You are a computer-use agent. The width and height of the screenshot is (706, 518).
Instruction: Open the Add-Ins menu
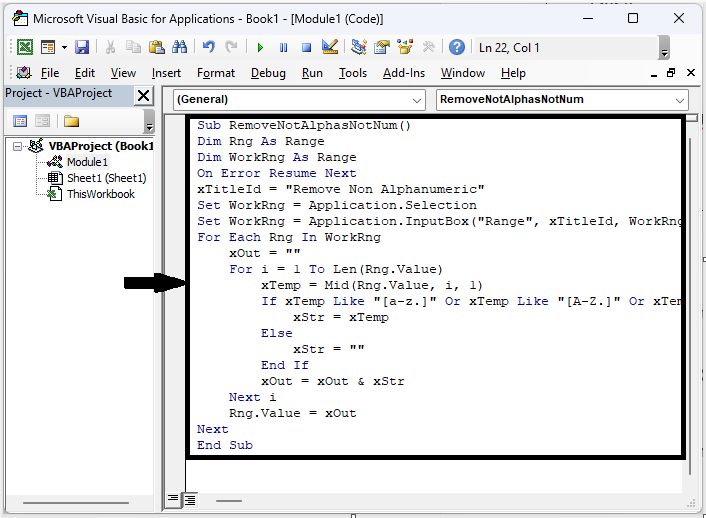pyautogui.click(x=404, y=73)
